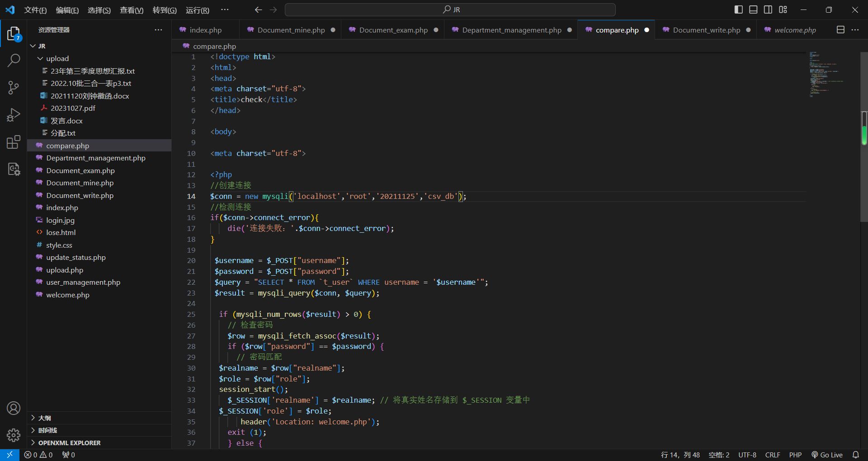Screen dimensions: 868x461
Task: Open the Accounts menu icon
Action: click(14, 408)
